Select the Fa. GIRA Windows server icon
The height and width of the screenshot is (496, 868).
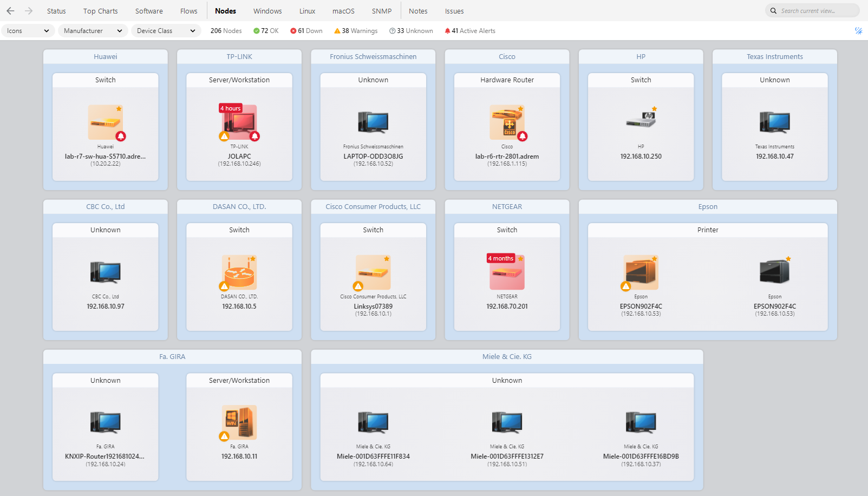[239, 422]
